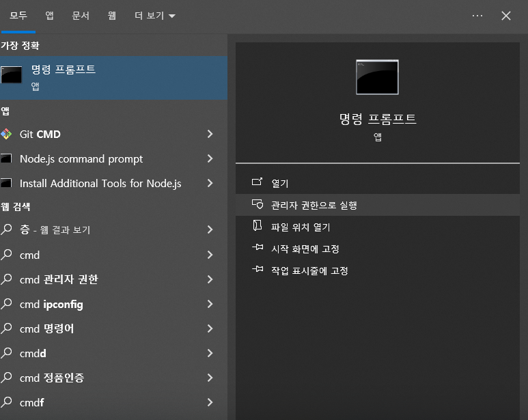
Task: Click the 열기 open icon
Action: pos(257,182)
